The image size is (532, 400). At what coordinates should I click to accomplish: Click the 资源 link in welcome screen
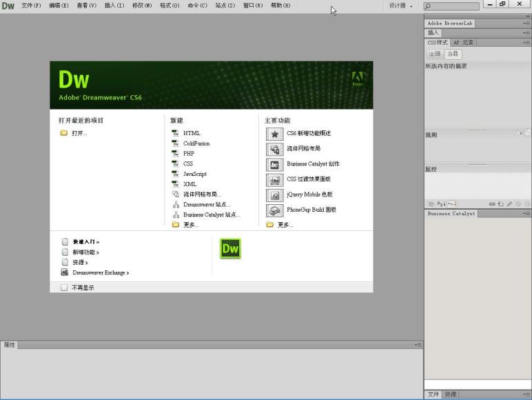[x=80, y=262]
